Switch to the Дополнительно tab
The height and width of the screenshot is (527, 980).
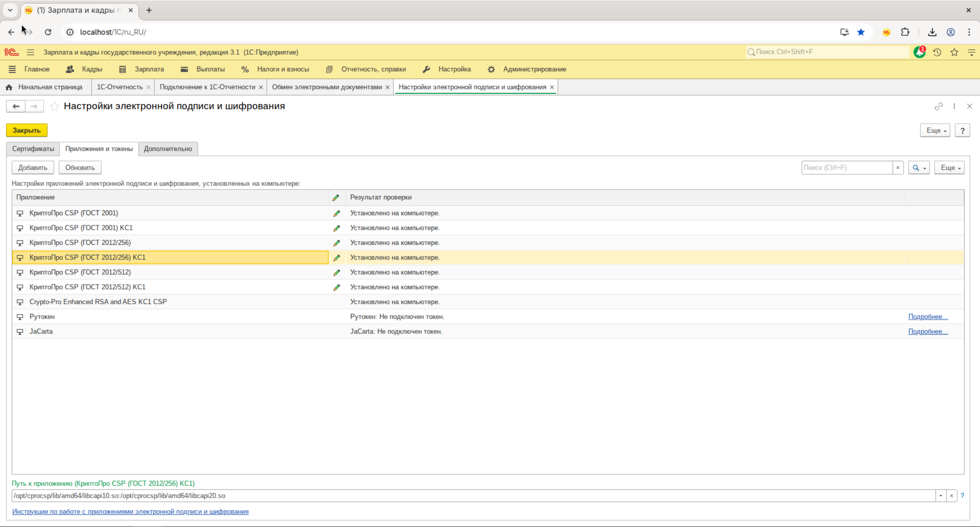(168, 149)
